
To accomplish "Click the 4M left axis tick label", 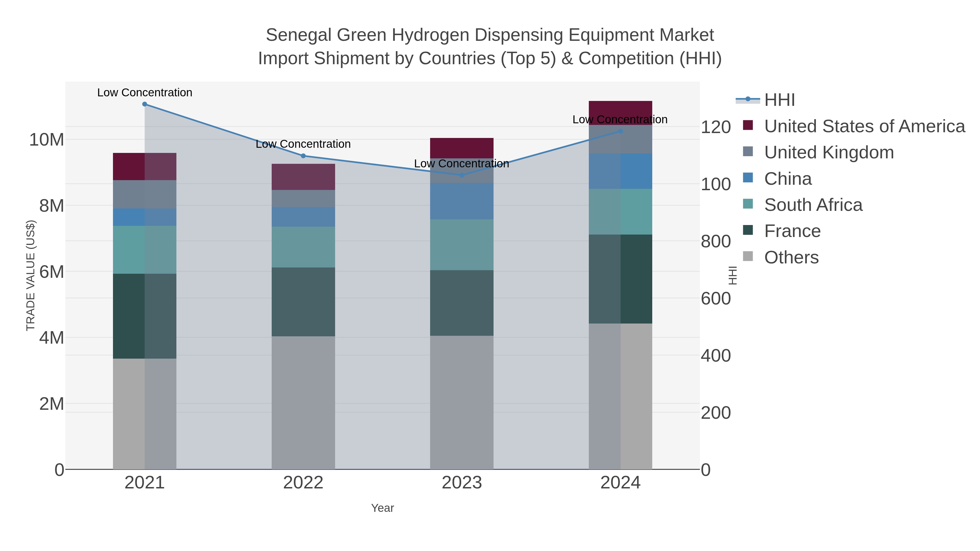I will 51,338.
